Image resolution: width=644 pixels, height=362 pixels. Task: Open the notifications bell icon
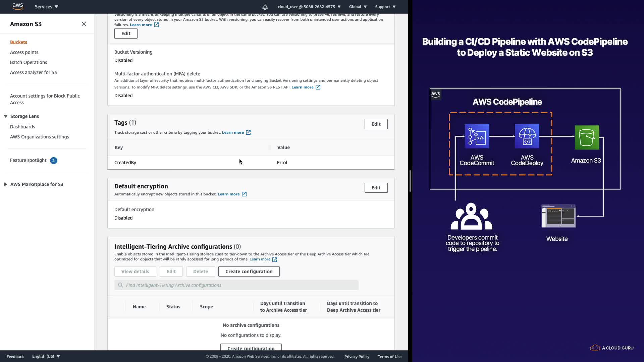click(265, 7)
